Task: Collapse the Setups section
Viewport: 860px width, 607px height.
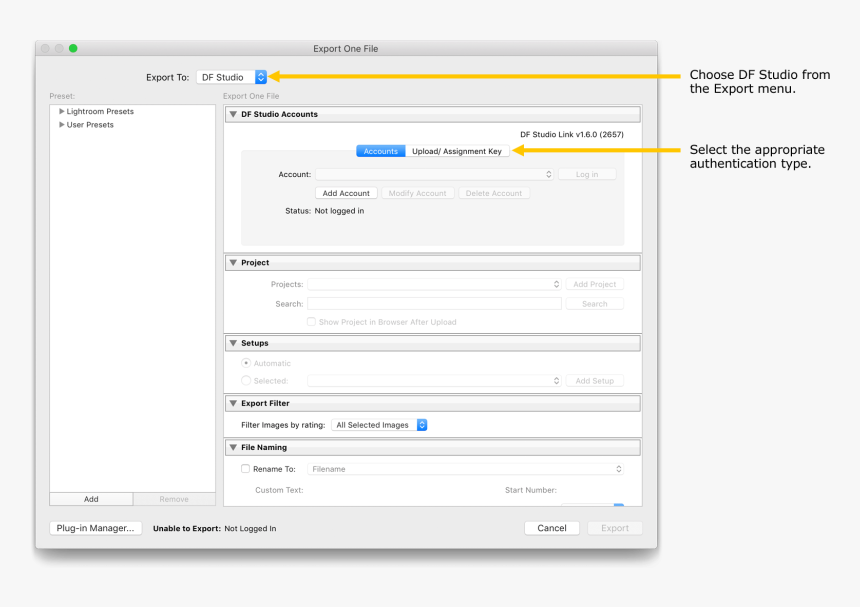Action: (x=233, y=343)
